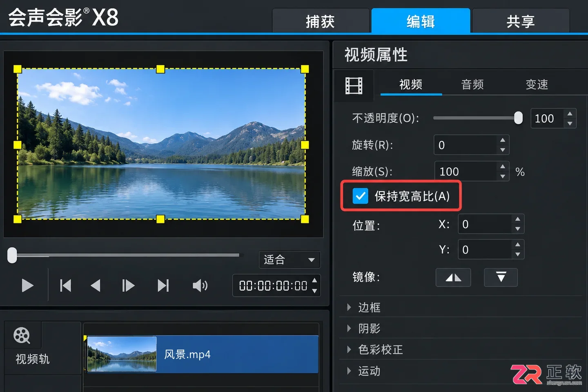Click the 不透明度 slider handle

point(518,118)
